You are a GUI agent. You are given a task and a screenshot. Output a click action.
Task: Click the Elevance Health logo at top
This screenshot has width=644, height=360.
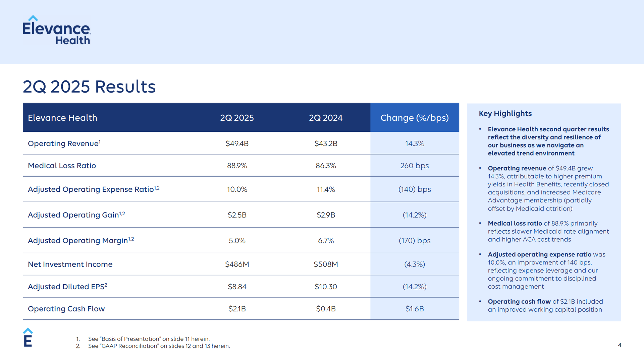pyautogui.click(x=56, y=30)
